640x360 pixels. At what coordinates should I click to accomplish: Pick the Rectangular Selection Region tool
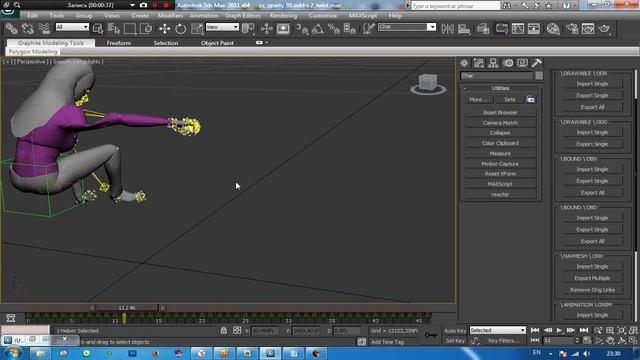click(130, 29)
